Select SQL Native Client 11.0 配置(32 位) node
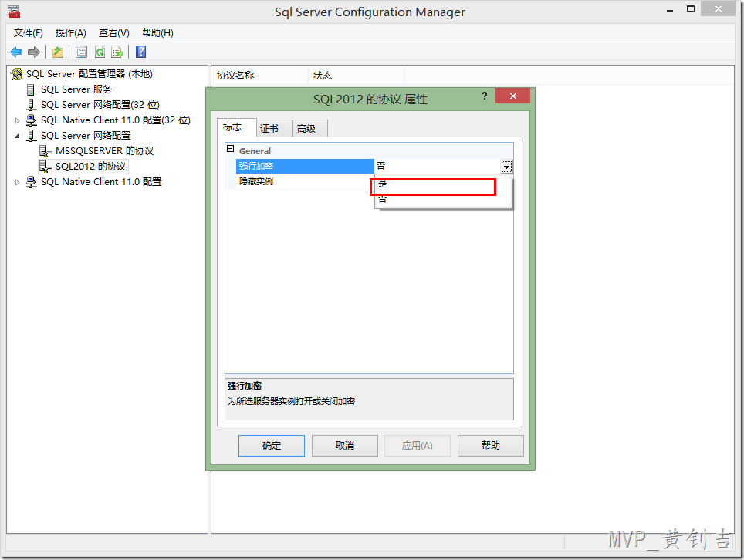 (115, 120)
